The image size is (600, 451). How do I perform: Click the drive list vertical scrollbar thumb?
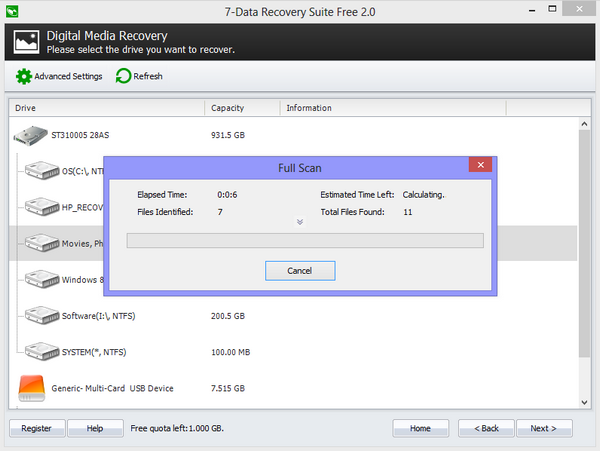click(x=584, y=243)
